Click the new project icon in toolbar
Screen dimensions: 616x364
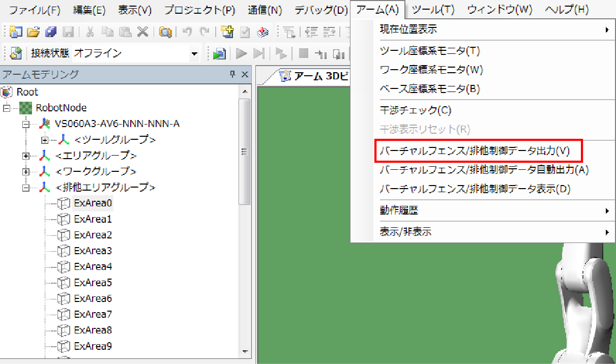coord(16,32)
